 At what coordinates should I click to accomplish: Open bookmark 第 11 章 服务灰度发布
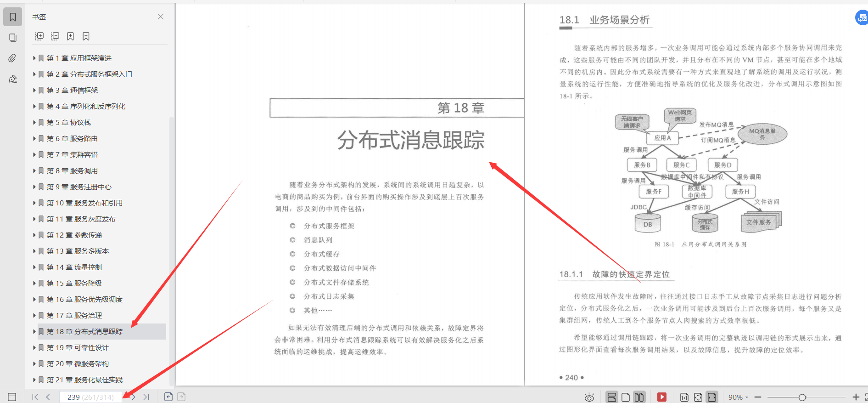tap(81, 219)
